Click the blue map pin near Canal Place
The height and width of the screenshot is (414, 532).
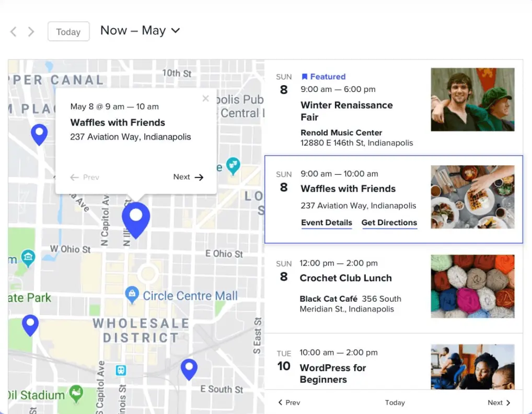pos(39,135)
